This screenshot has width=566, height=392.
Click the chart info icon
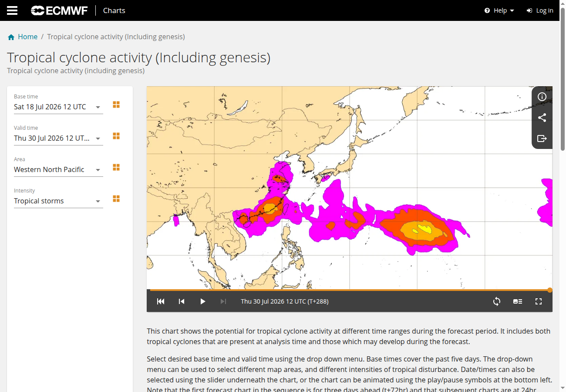point(542,97)
